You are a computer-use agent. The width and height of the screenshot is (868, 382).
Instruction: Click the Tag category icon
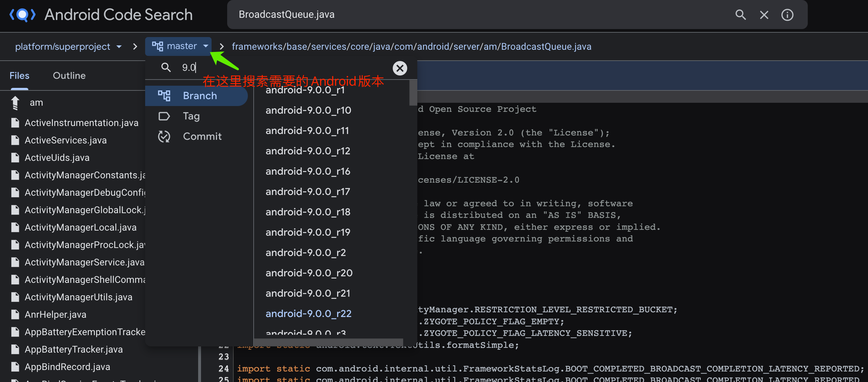click(x=164, y=116)
